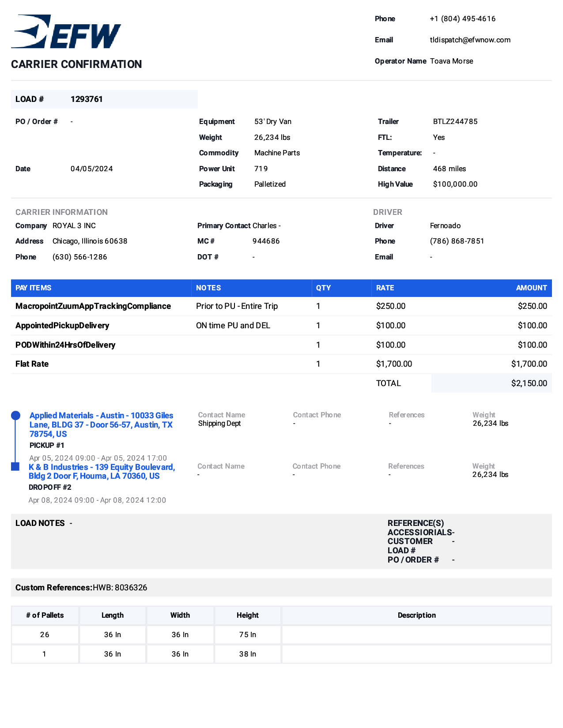This screenshot has height=728, width=563.
Task: Select pickup window Apr 05, 2024 times
Action: tap(98, 458)
